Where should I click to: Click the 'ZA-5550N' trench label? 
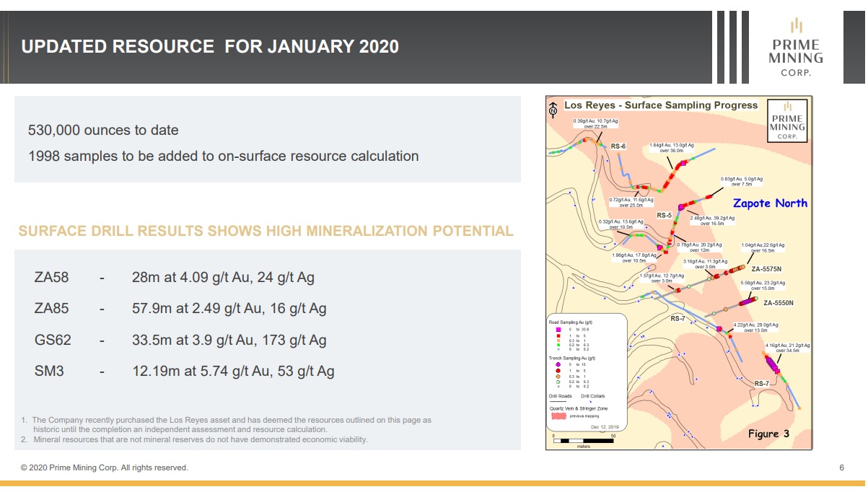point(779,303)
